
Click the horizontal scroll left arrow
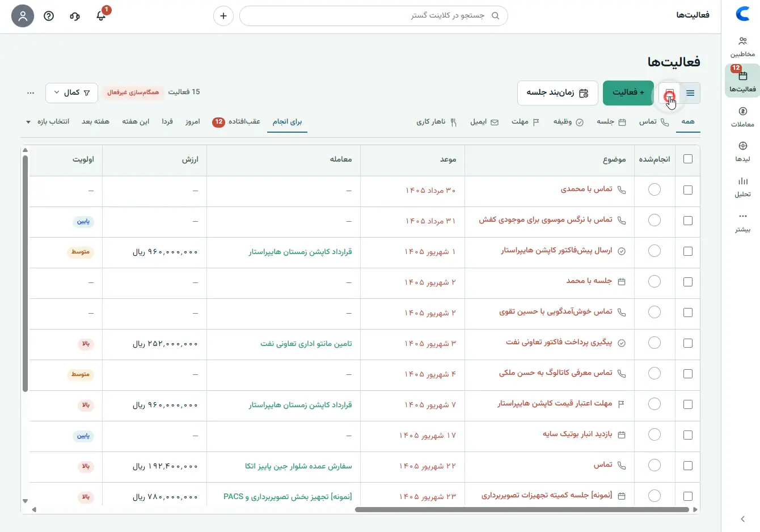pos(34,509)
